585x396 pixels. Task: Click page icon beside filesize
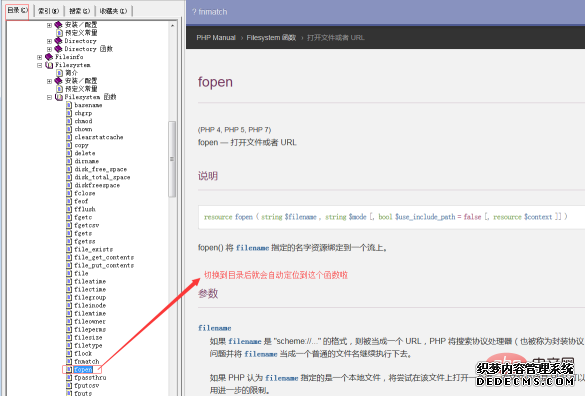point(69,337)
